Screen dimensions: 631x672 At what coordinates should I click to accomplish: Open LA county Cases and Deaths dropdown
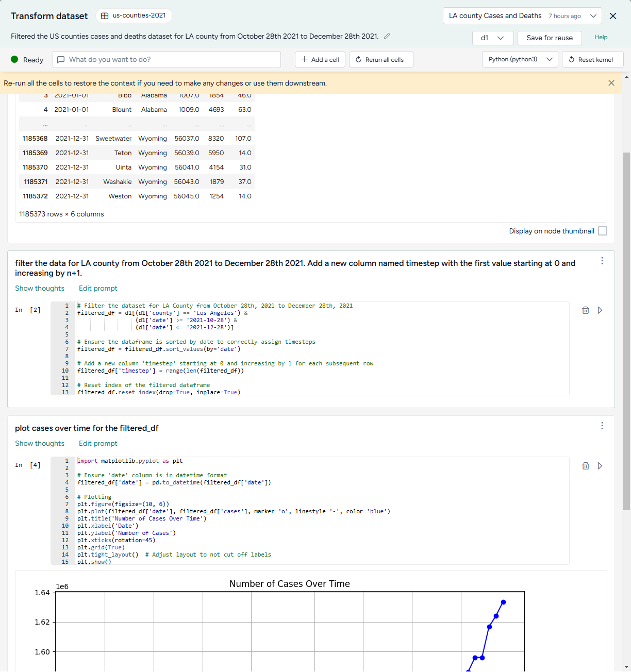click(522, 16)
